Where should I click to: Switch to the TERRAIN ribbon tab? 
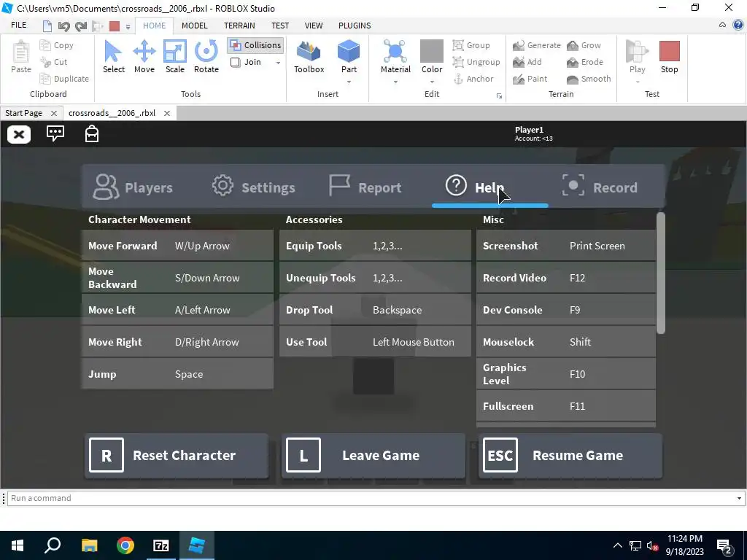pos(239,26)
